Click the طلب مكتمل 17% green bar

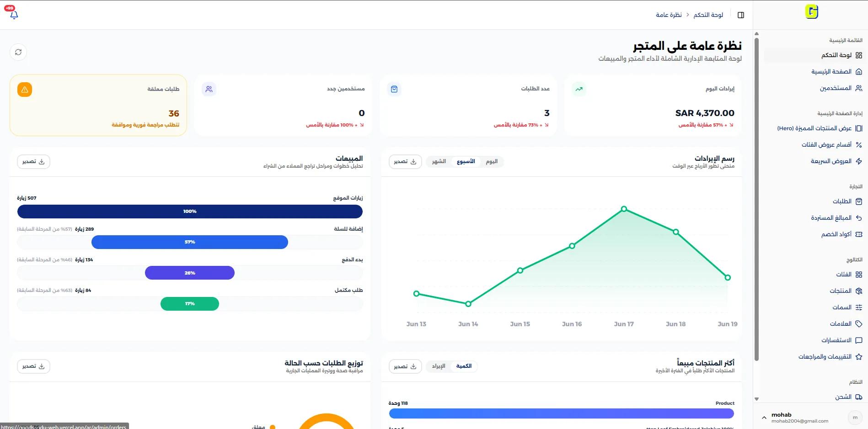coord(190,304)
